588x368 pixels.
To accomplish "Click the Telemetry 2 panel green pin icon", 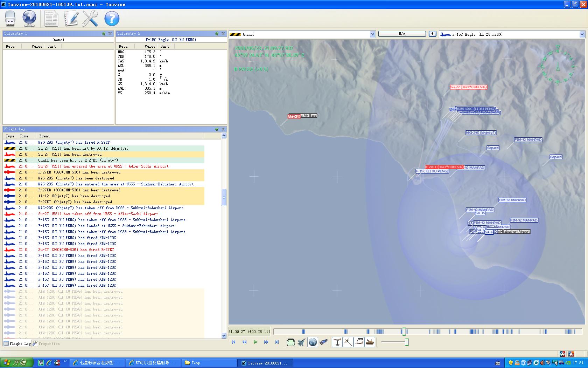I will click(x=217, y=34).
